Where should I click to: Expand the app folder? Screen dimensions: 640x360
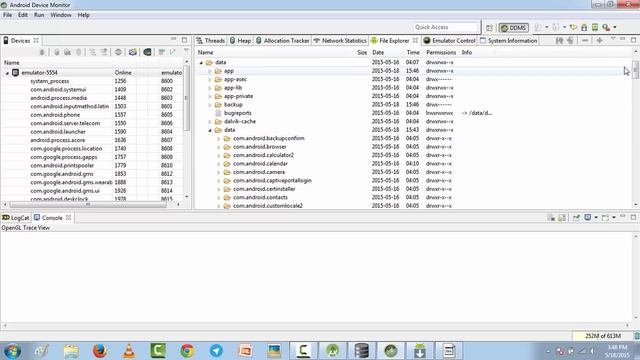tap(210, 71)
